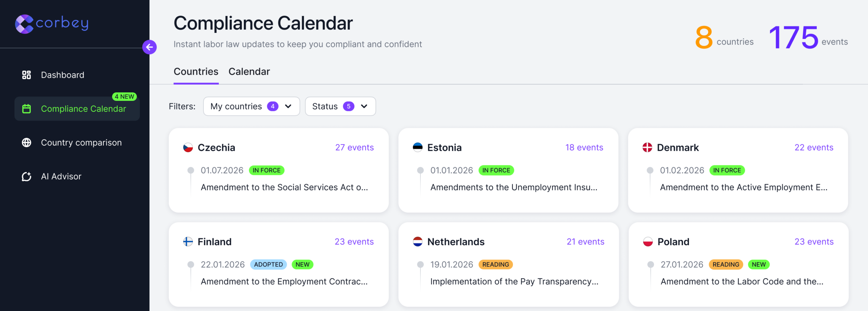Select the Countries tab
This screenshot has width=868, height=311.
coord(196,72)
